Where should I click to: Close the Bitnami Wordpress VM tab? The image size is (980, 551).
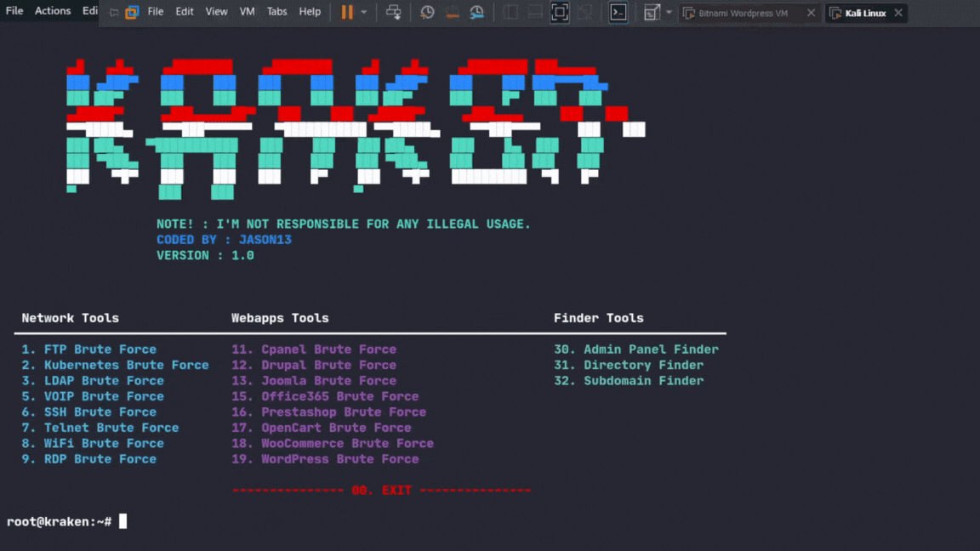811,13
